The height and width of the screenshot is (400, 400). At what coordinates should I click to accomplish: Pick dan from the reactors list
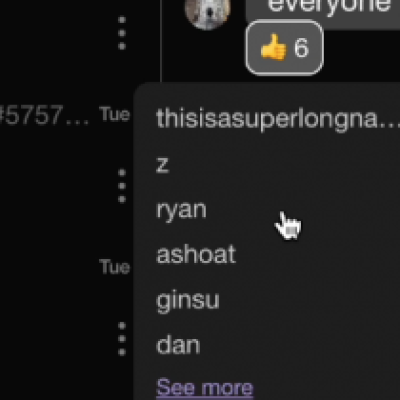(x=178, y=345)
